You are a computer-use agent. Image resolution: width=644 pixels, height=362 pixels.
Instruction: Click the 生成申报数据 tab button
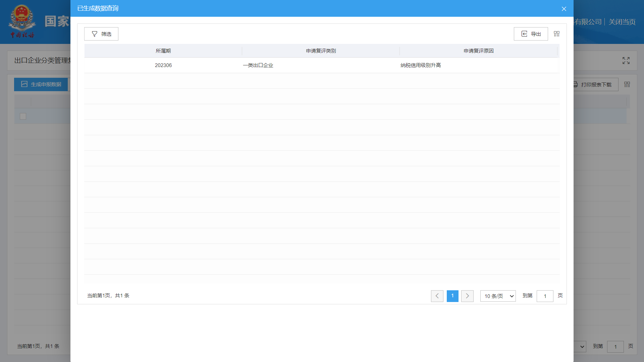point(41,84)
